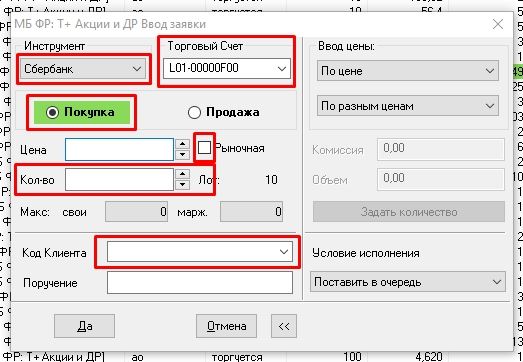Open the По цене dropdown

pyautogui.click(x=408, y=71)
